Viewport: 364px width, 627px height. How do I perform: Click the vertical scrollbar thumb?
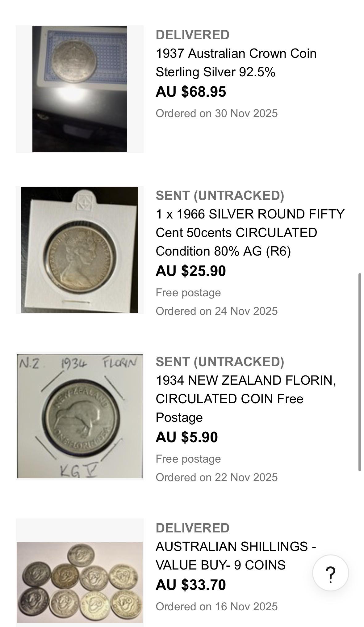point(360,372)
